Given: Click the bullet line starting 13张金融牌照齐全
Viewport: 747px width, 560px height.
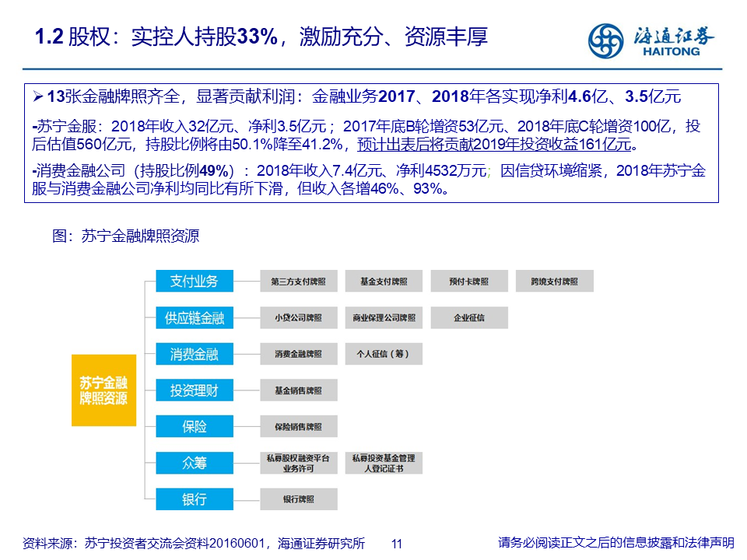Looking at the screenshot, I should point(363,96).
